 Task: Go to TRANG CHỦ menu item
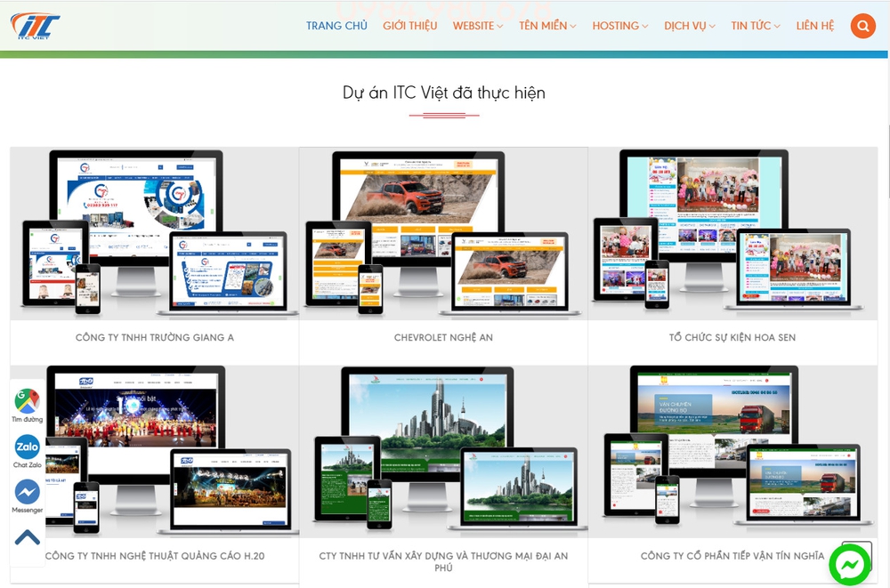pos(336,26)
